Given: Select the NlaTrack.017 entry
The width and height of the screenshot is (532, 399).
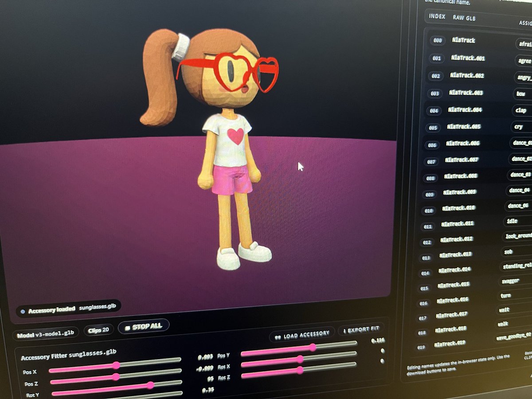Looking at the screenshot, I should (453, 314).
